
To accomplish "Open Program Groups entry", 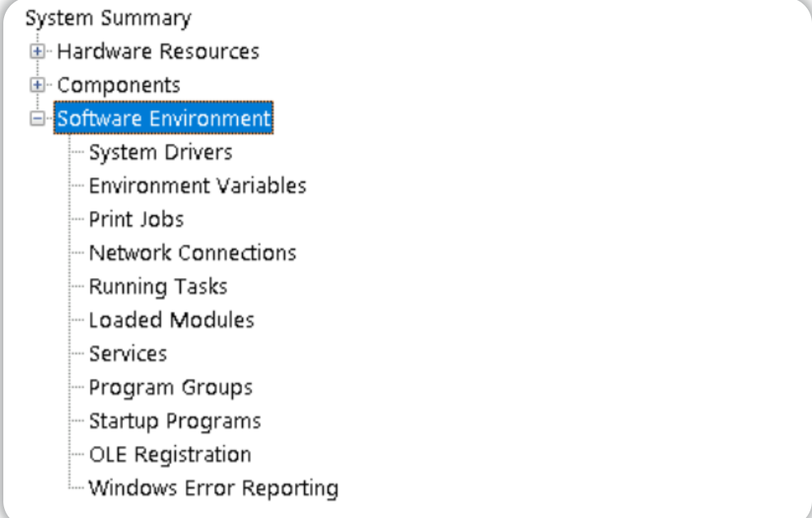I will pos(171,388).
